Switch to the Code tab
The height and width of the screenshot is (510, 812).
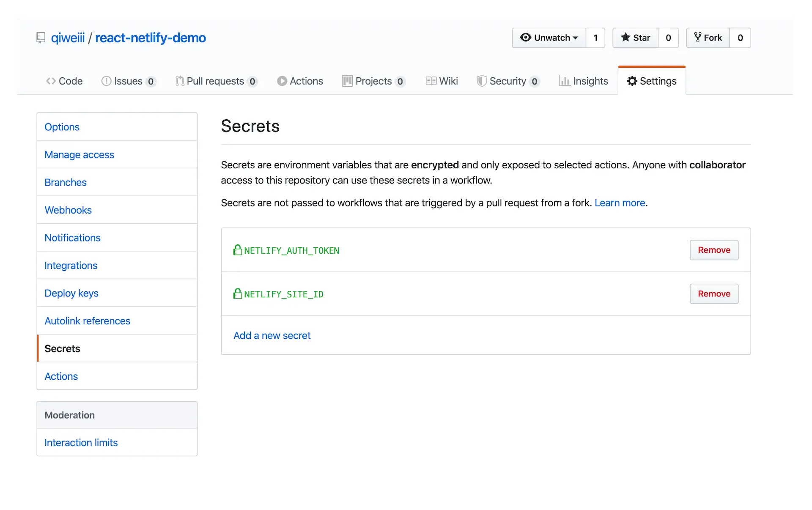[x=64, y=81]
